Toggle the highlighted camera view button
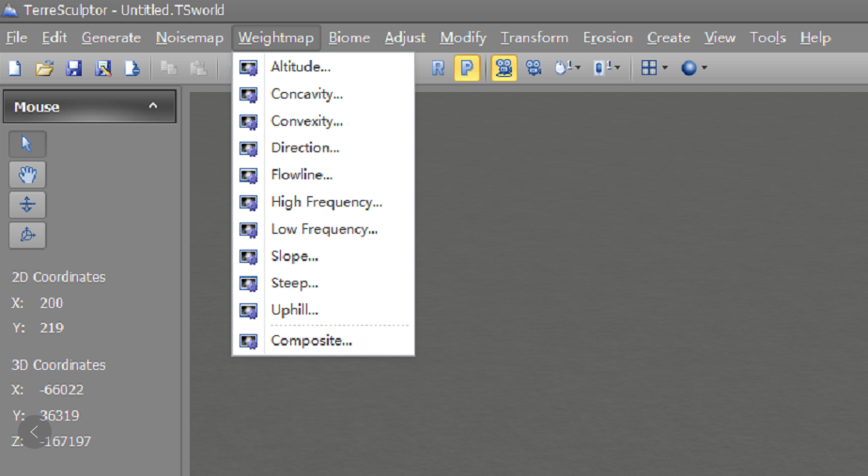This screenshot has height=476, width=868. 504,69
